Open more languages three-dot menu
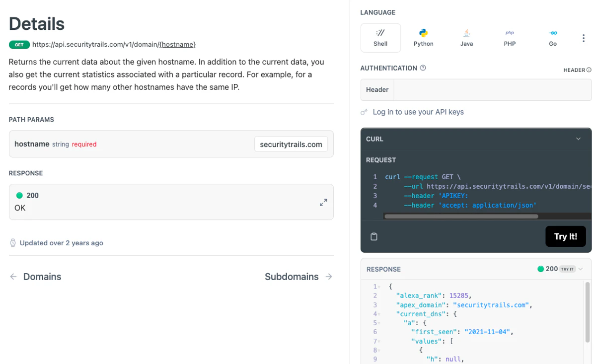The height and width of the screenshot is (364, 596). coord(583,38)
